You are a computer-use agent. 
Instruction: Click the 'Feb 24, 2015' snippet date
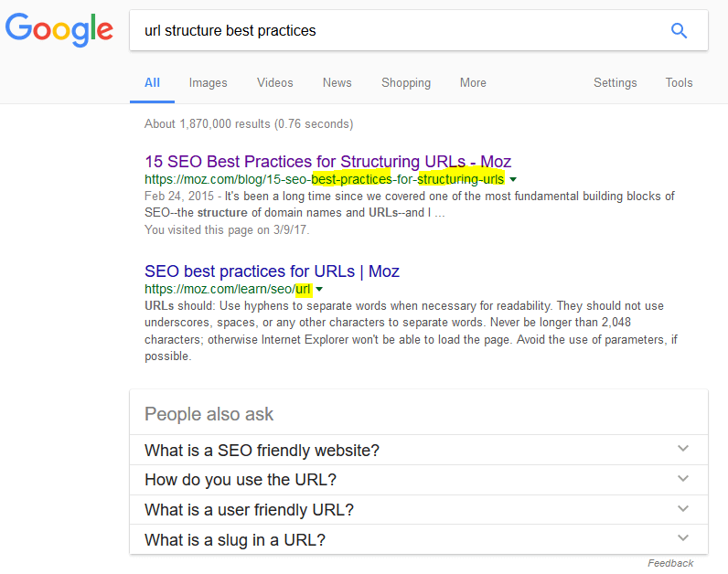pos(179,196)
